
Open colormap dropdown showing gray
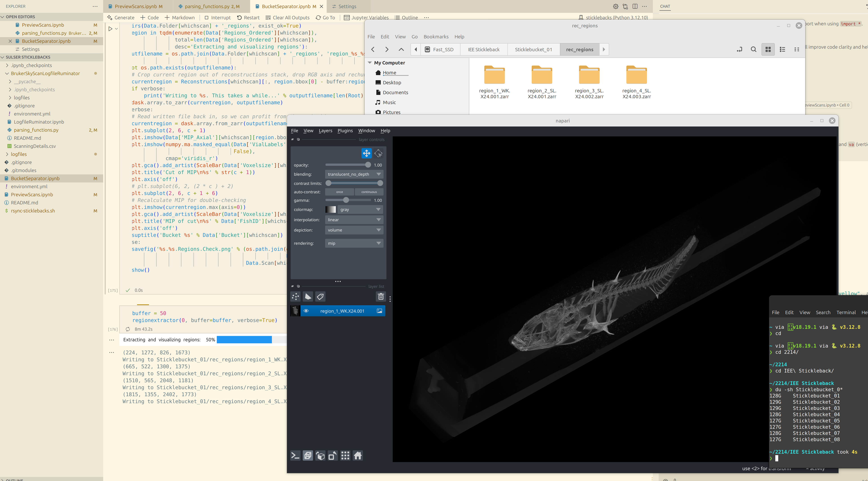point(360,210)
